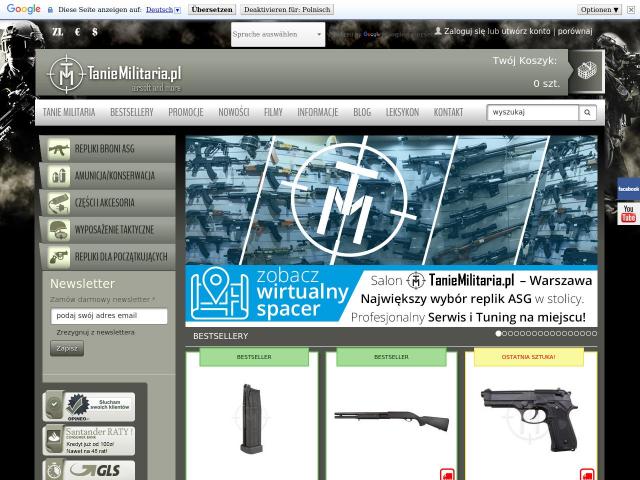Click Zrezygnuj z newslettera link
This screenshot has width=640, height=480.
click(x=96, y=333)
